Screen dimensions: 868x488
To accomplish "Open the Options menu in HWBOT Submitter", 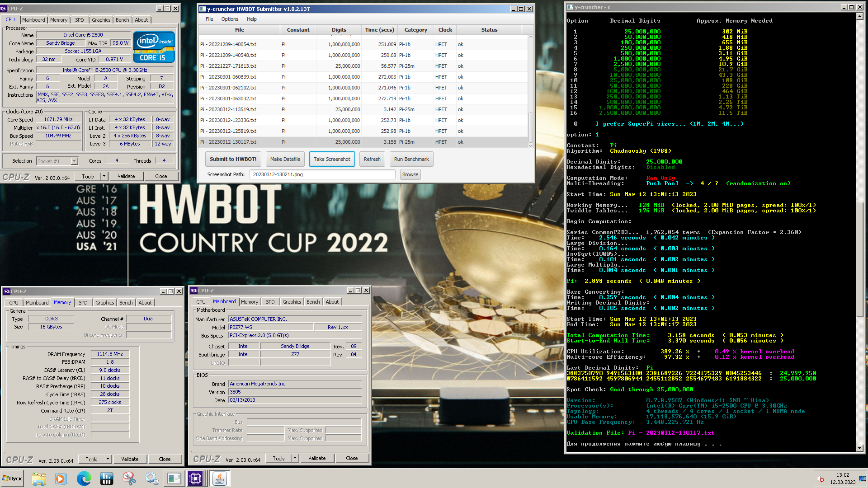I will point(230,19).
